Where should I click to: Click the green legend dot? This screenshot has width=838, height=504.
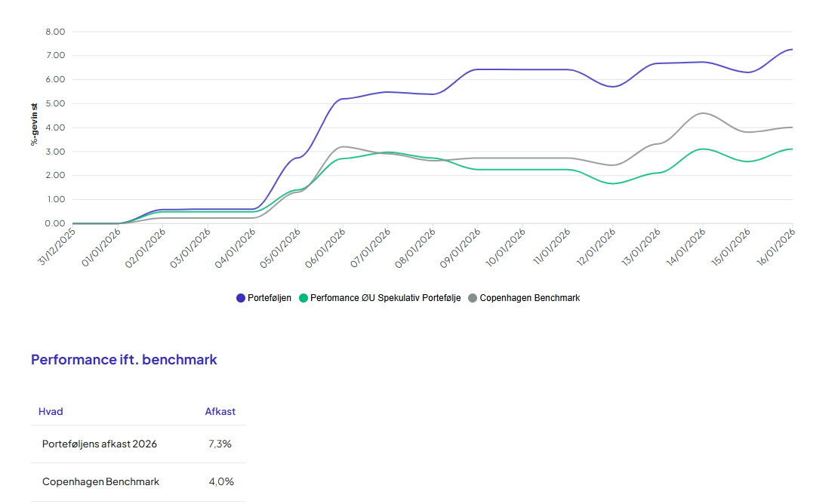tap(303, 298)
